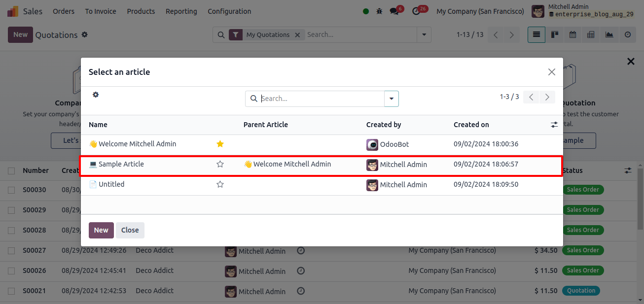Favorite the Sample Article star

(x=220, y=164)
